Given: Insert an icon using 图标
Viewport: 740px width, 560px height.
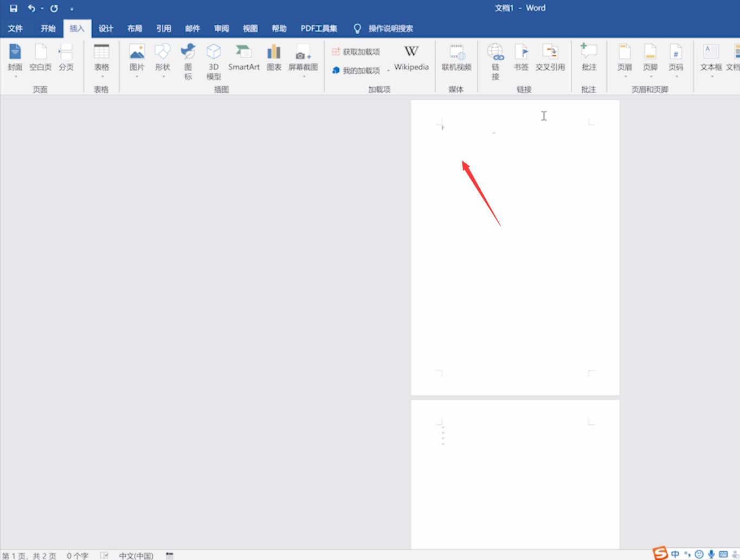Looking at the screenshot, I should click(188, 62).
